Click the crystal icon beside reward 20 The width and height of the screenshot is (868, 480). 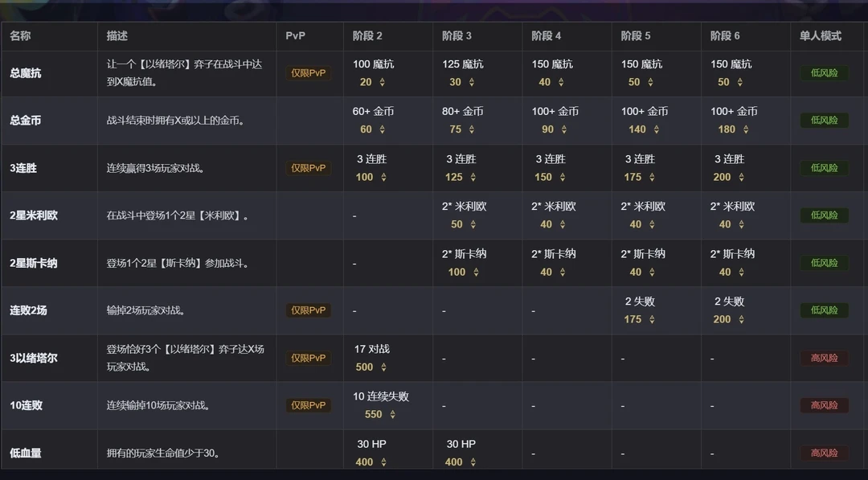click(382, 83)
